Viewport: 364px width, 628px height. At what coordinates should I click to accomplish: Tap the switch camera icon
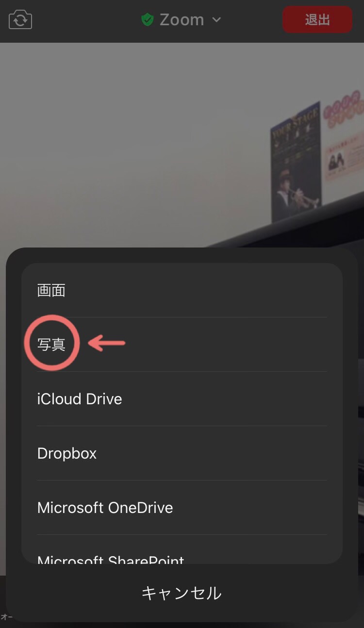20,20
